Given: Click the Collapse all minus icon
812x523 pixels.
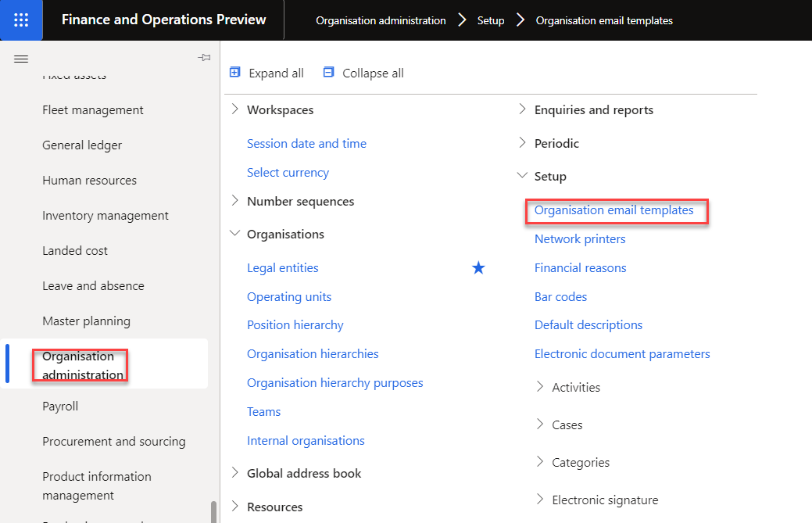Looking at the screenshot, I should tap(328, 72).
